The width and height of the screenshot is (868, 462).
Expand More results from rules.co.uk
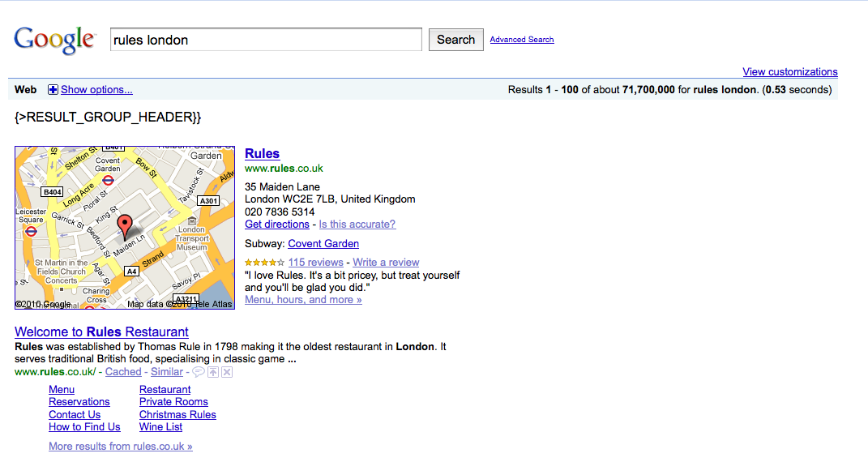121,447
